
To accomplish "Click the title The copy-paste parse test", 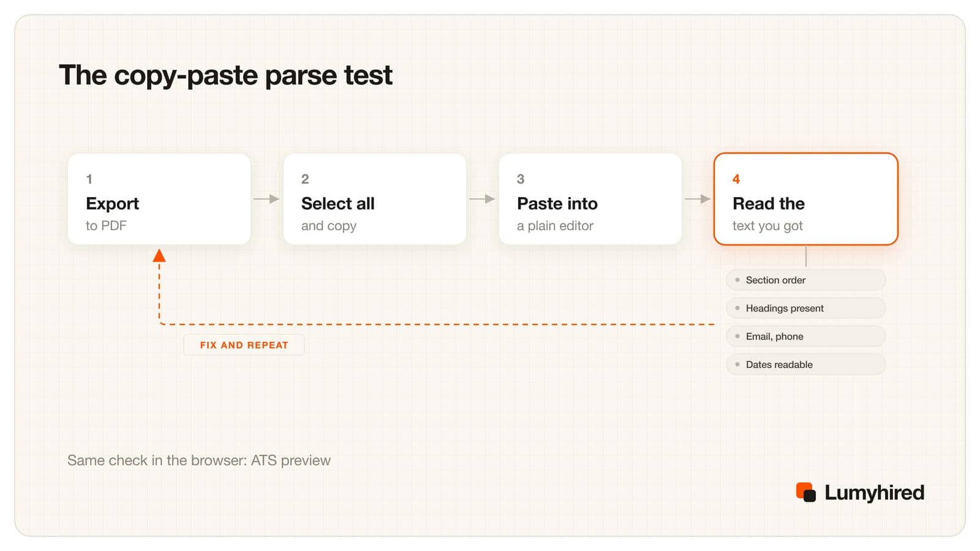I will click(x=225, y=75).
